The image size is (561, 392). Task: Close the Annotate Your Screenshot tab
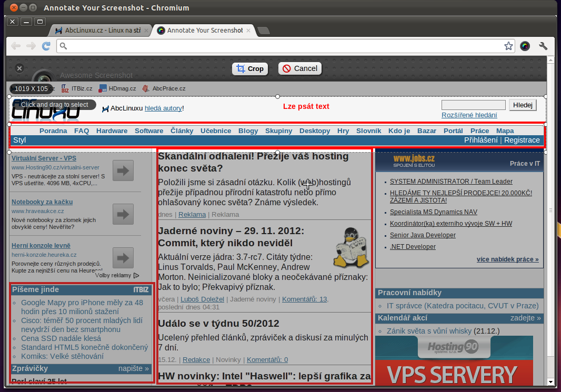(x=248, y=31)
